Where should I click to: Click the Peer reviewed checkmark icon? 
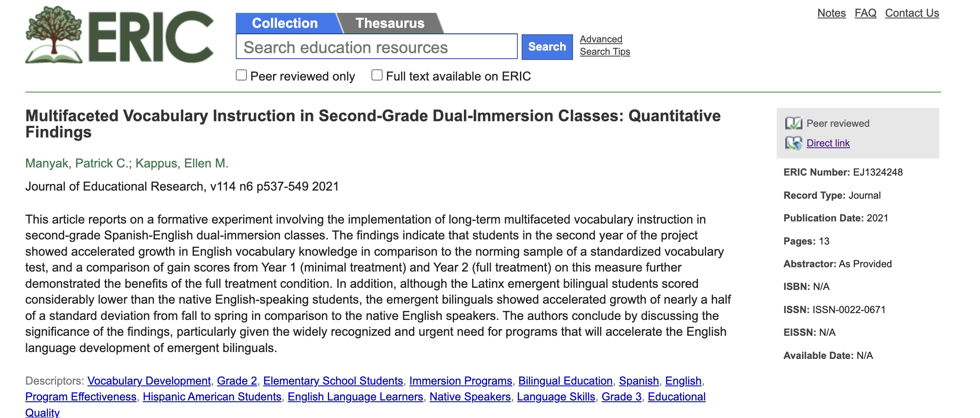tap(793, 123)
